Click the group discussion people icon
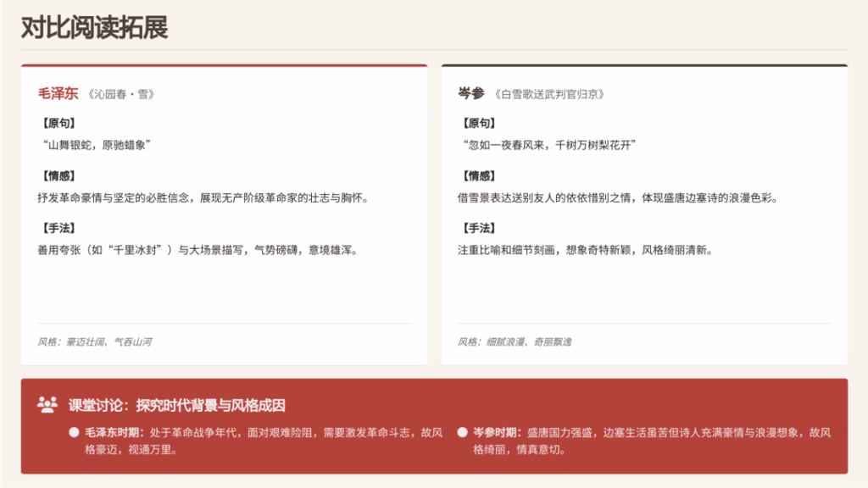This screenshot has width=868, height=488. click(x=47, y=405)
